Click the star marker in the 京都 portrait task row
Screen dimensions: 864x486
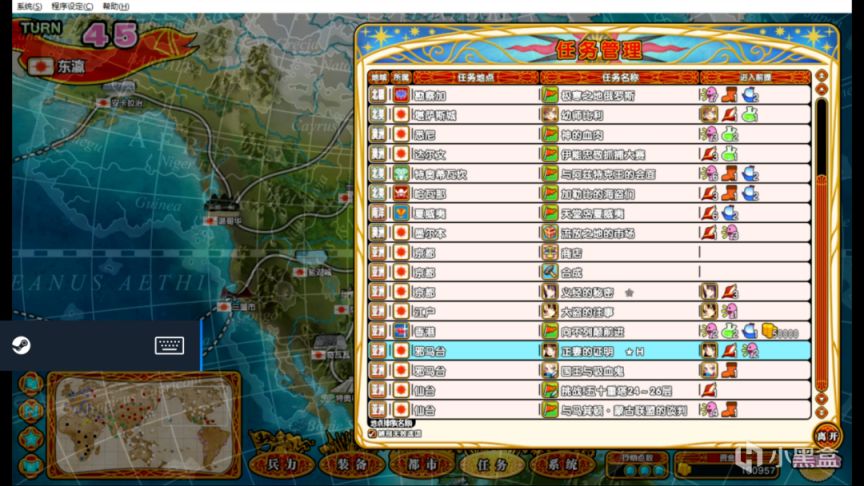629,293
